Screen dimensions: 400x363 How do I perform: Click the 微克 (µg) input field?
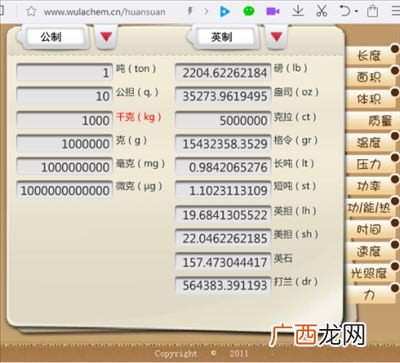pos(64,190)
